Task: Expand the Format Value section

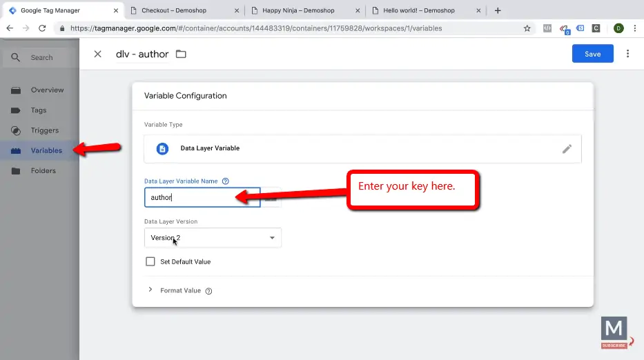Action: 150,290
